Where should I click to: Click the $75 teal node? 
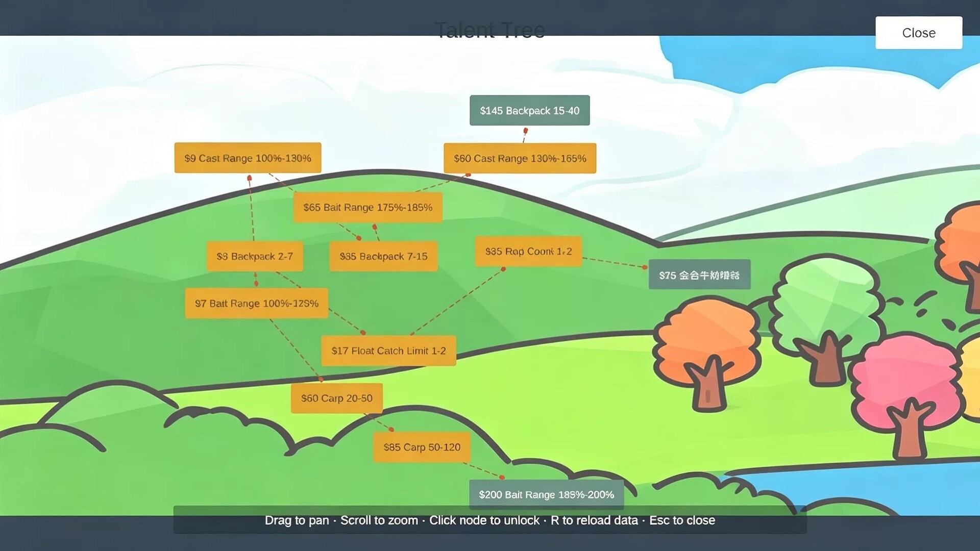click(x=699, y=274)
